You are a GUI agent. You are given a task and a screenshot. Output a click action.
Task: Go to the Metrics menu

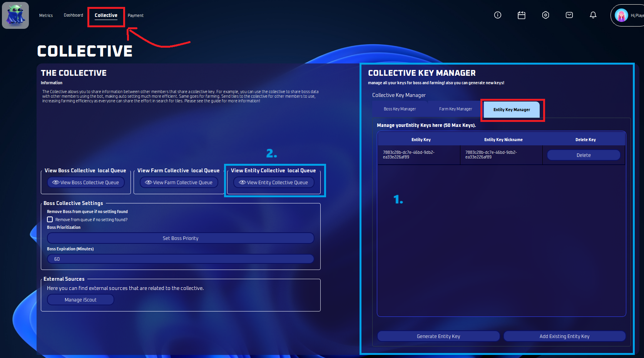(x=46, y=15)
